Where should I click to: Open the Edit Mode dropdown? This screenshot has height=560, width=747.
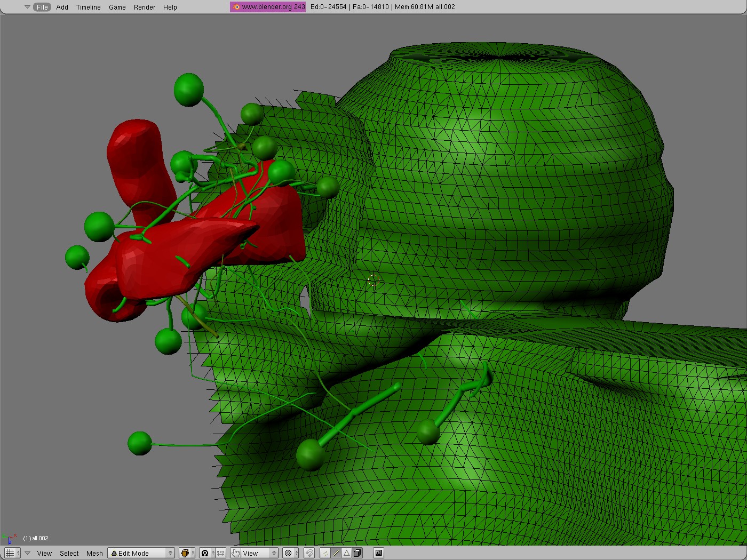point(141,553)
